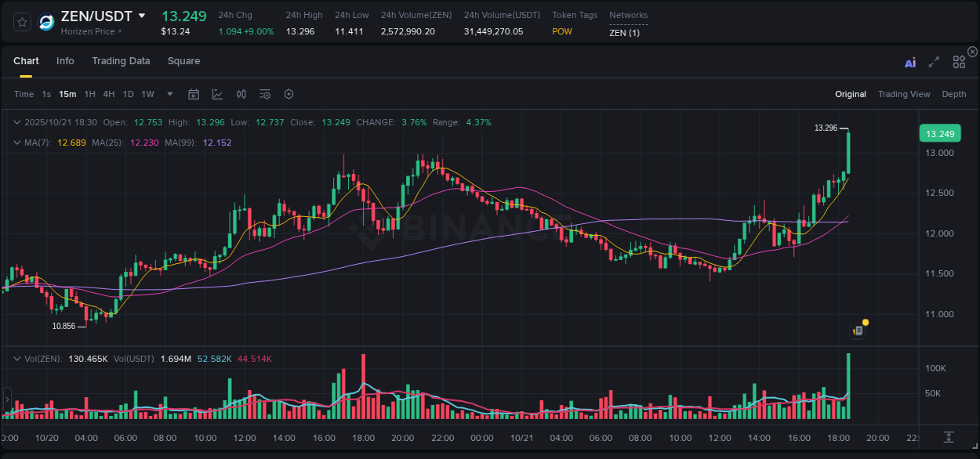This screenshot has height=459, width=980.
Task: Open the chart settings hexagon icon
Action: tap(289, 93)
